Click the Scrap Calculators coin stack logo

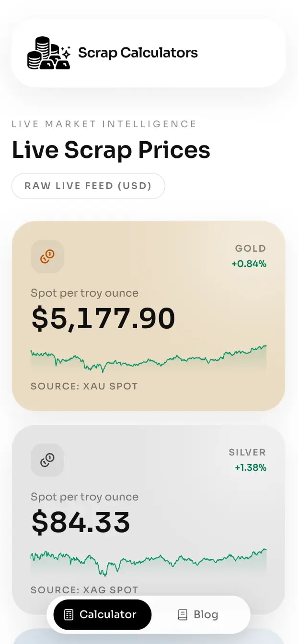[x=49, y=53]
